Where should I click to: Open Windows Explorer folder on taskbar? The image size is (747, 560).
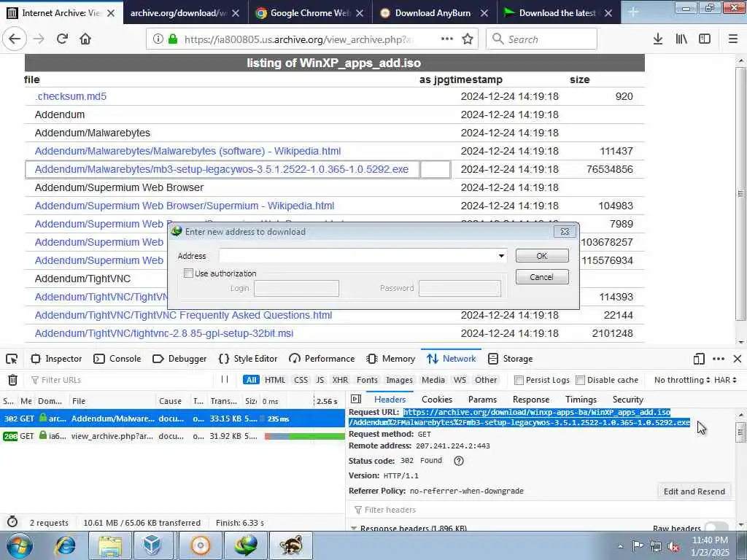click(x=111, y=545)
